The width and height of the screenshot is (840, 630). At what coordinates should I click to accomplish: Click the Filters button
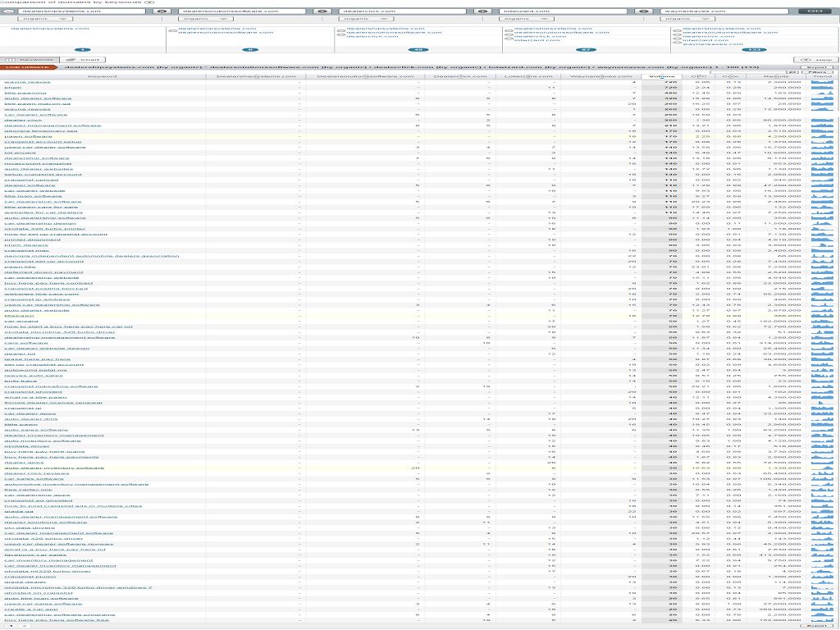point(817,72)
